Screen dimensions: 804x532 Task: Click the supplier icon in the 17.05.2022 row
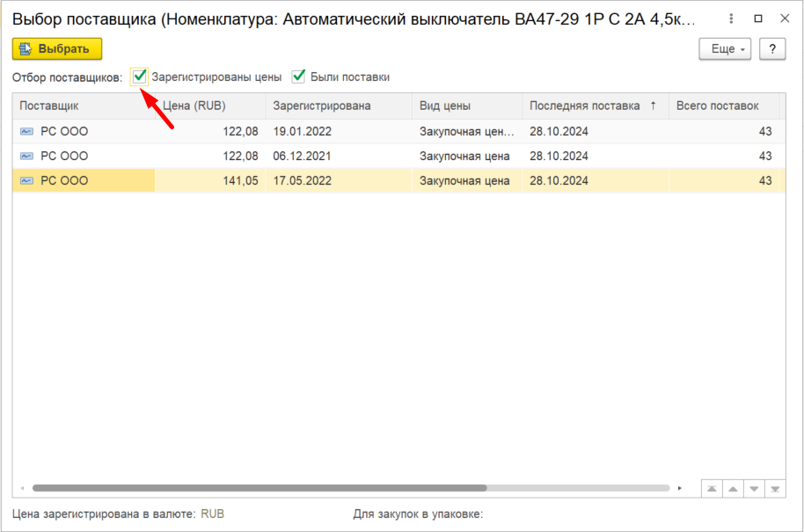(26, 181)
